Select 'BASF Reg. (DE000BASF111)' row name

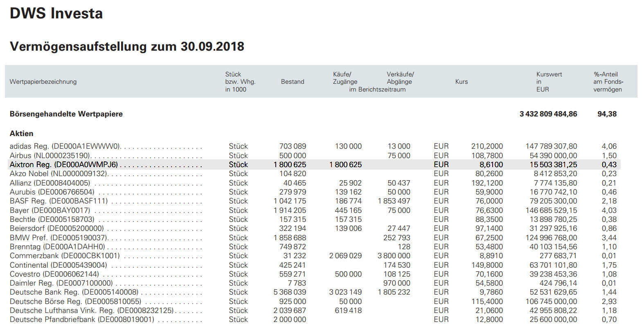[x=59, y=201]
